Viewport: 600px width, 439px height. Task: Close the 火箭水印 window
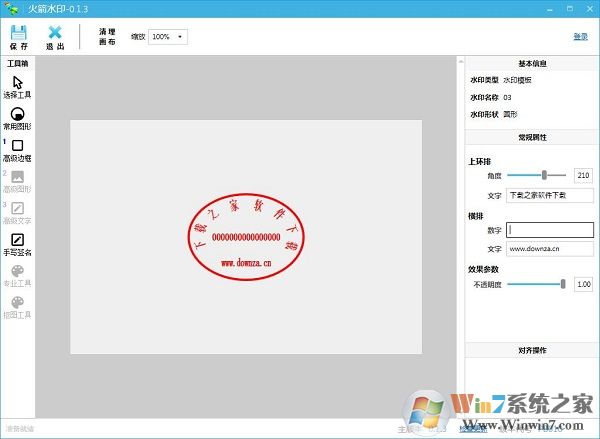pyautogui.click(x=590, y=8)
